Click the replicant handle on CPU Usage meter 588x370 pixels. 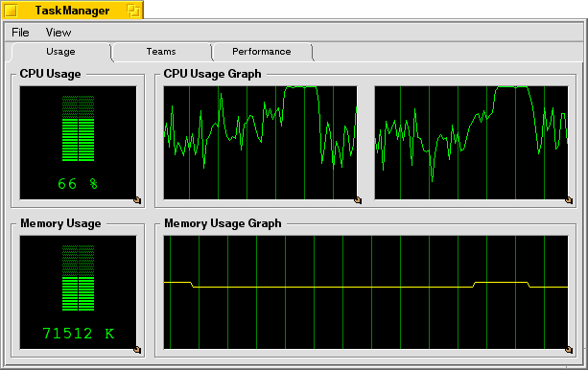point(137,200)
